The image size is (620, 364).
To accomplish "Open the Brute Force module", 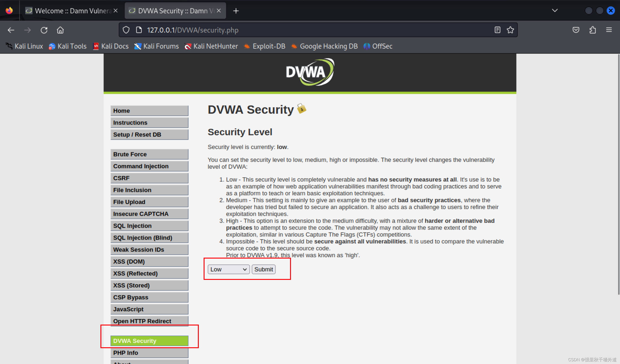I will pyautogui.click(x=149, y=154).
